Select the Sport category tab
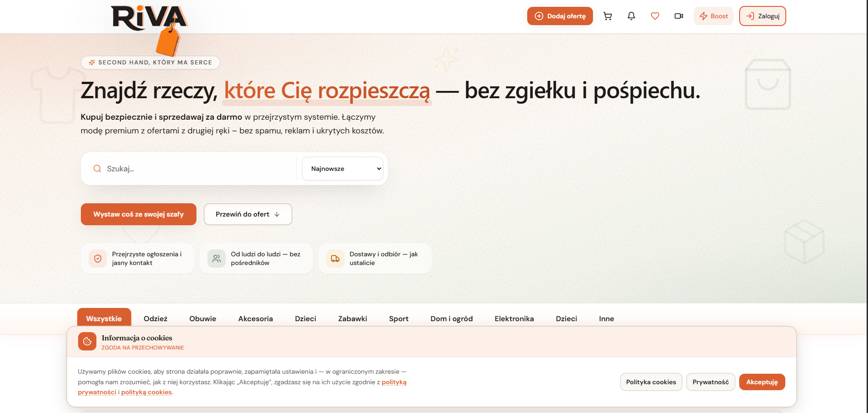Viewport: 868px width, 413px height. 399,318
